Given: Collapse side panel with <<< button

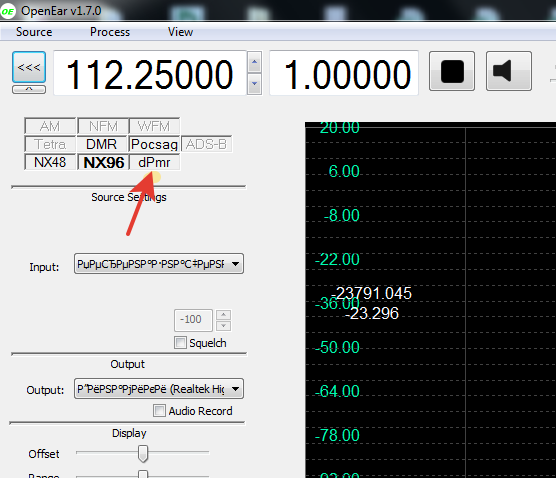Looking at the screenshot, I should point(29,67).
